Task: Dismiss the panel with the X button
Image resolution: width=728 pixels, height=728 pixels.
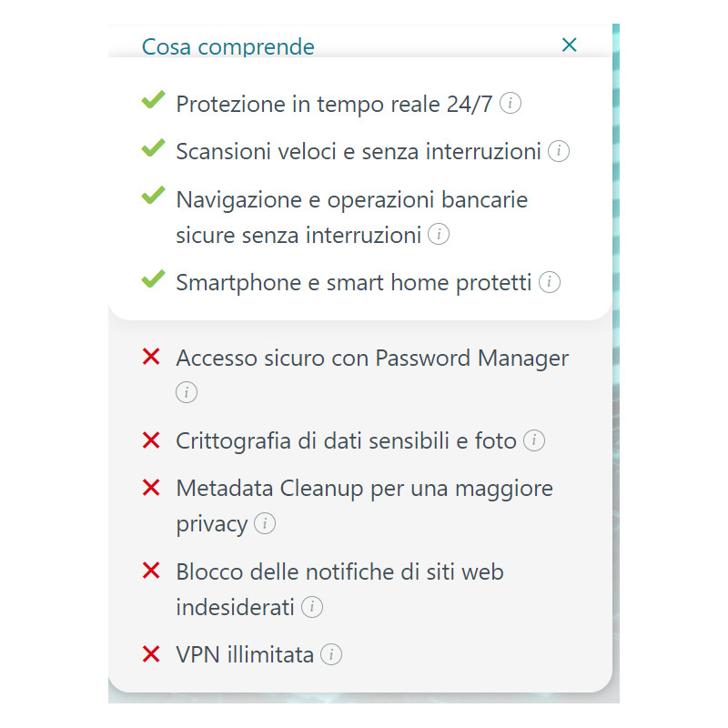Action: [569, 44]
